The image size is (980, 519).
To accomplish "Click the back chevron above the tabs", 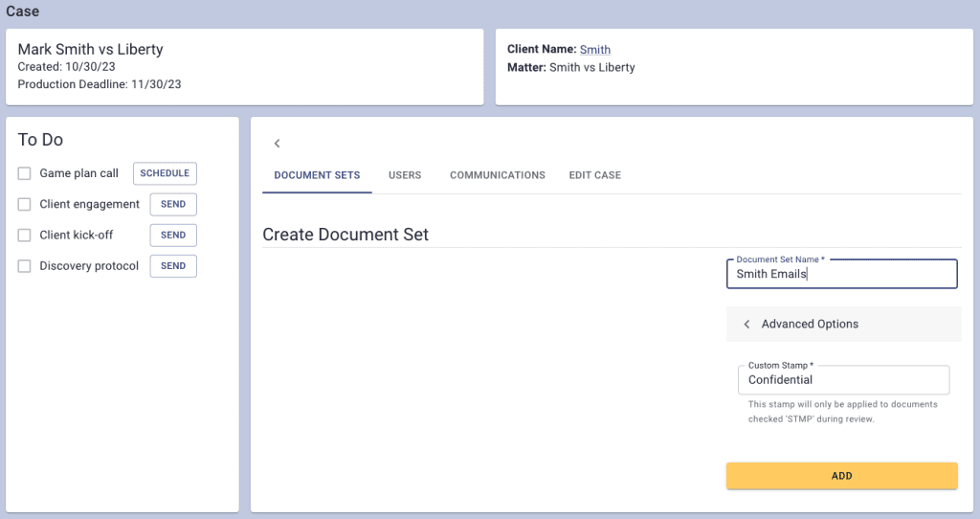I will point(277,144).
